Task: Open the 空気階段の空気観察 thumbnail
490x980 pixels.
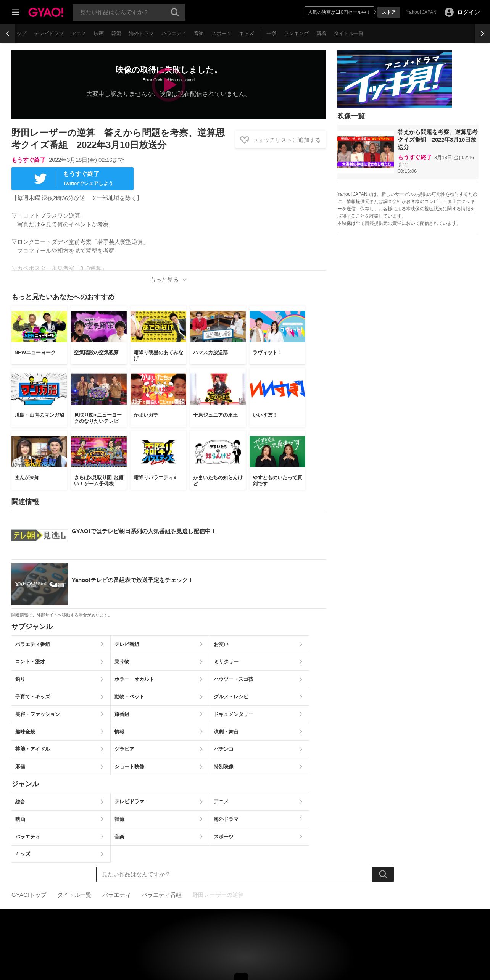Action: click(99, 326)
